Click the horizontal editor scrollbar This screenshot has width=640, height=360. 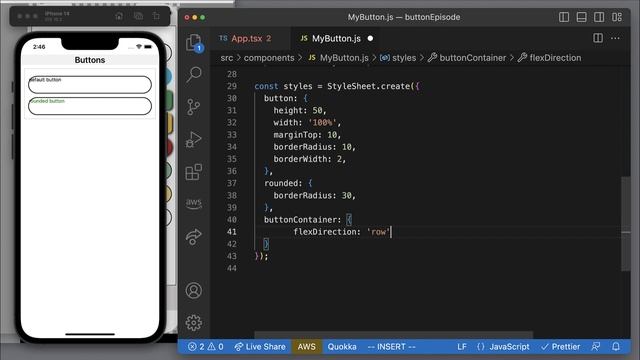tap(393, 335)
